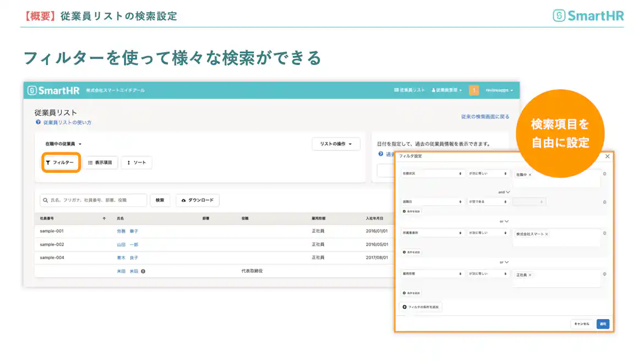
Task: Click the download icon next to ダウンロード
Action: (183, 200)
